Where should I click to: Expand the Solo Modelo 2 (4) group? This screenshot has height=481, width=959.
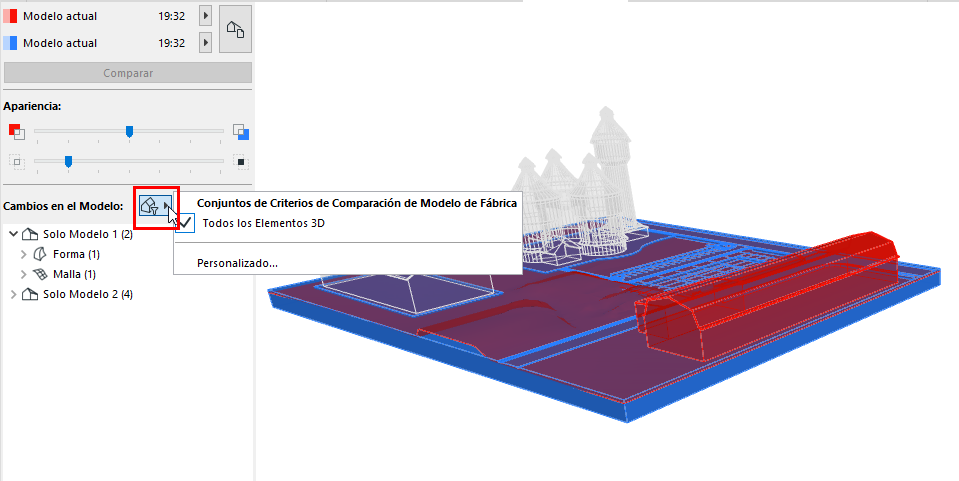click(x=13, y=294)
